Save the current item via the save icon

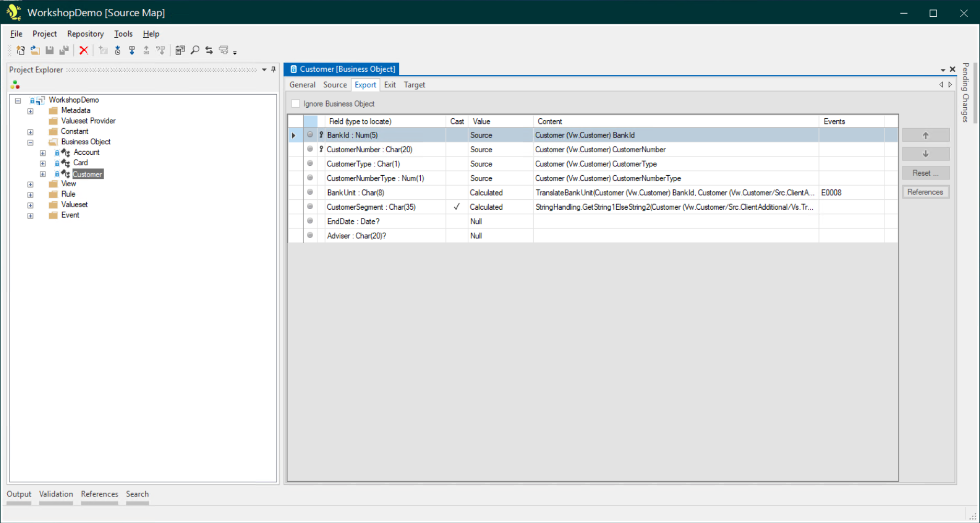[50, 50]
